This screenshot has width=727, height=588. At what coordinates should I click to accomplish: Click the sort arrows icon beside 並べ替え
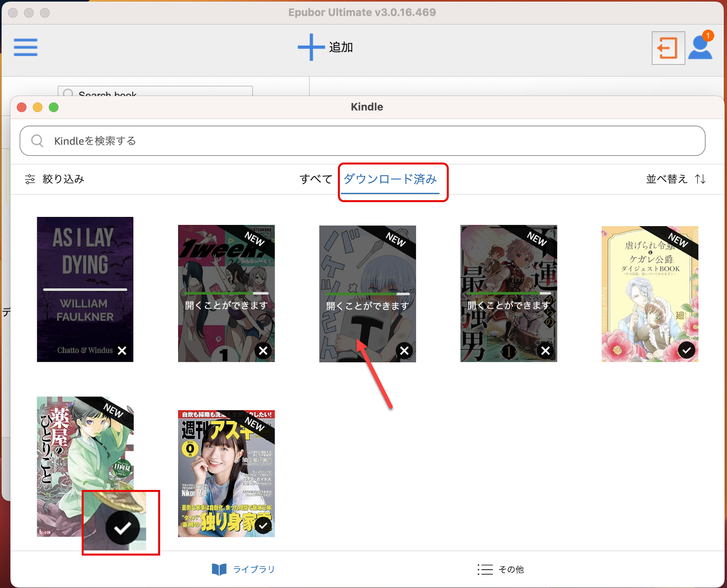[700, 179]
